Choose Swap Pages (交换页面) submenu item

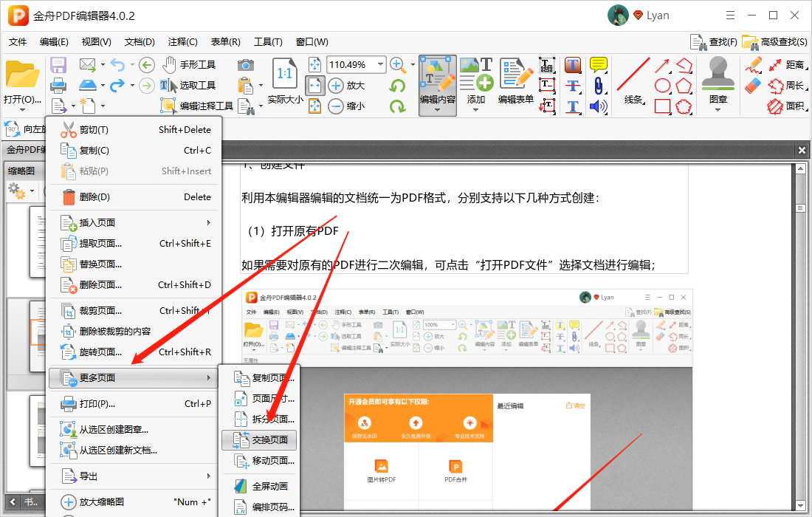259,439
